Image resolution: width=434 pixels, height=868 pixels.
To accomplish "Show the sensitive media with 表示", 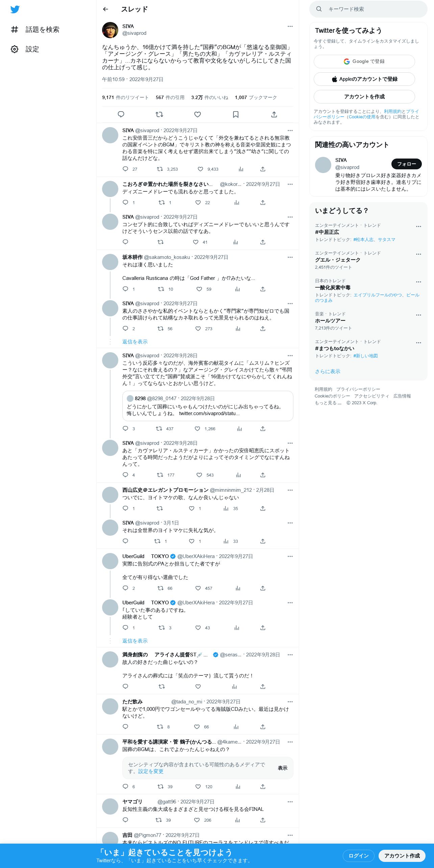I will (283, 768).
